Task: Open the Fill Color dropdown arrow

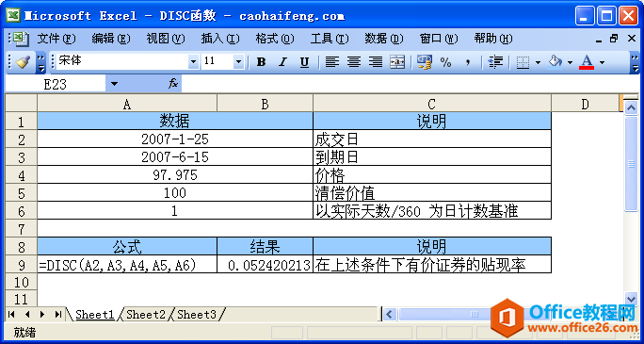Action: coord(570,62)
